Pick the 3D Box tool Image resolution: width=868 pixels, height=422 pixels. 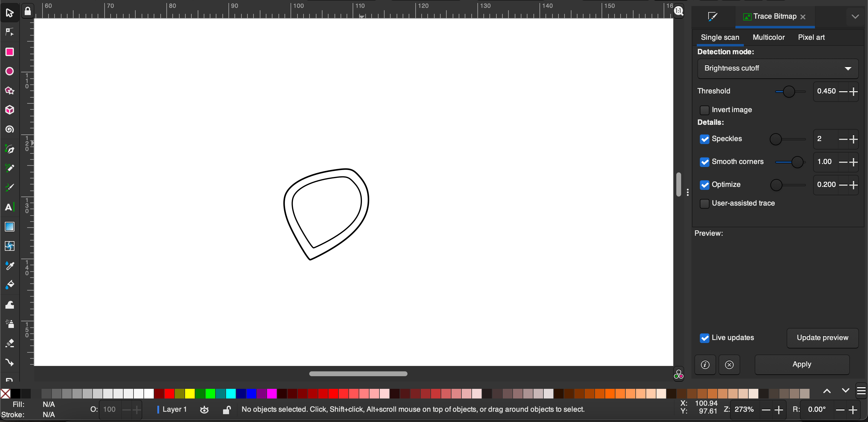pos(9,110)
